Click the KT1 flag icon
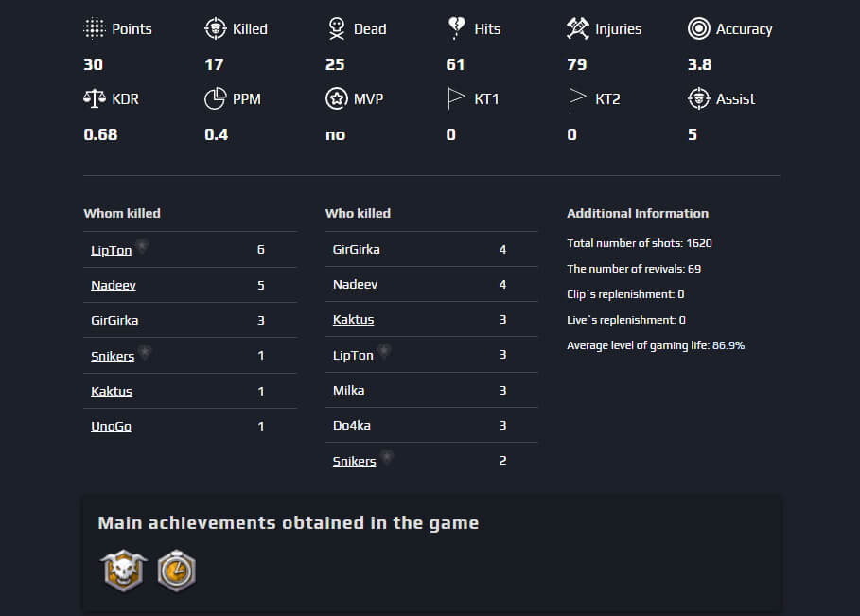 456,98
